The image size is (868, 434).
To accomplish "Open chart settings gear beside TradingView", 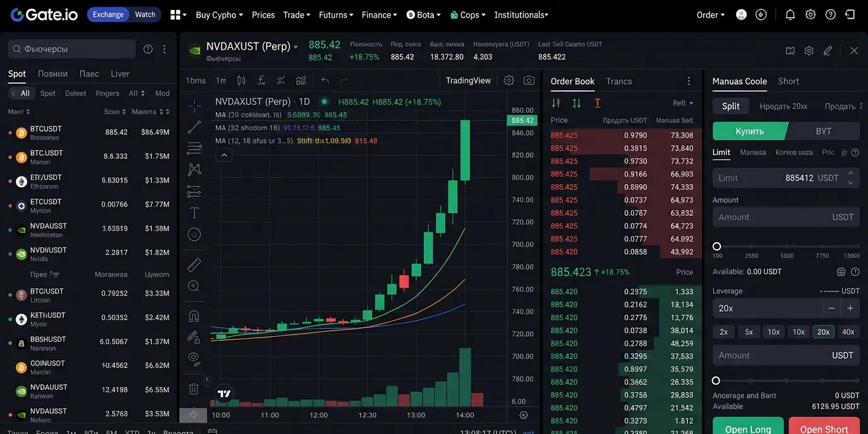I will click(509, 80).
